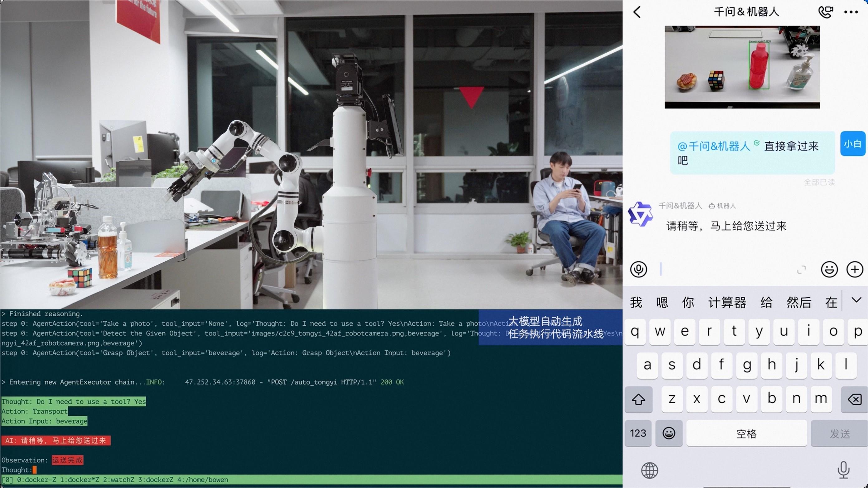Tap the g key on keyboard
Screen dimensions: 868x488
point(747,366)
